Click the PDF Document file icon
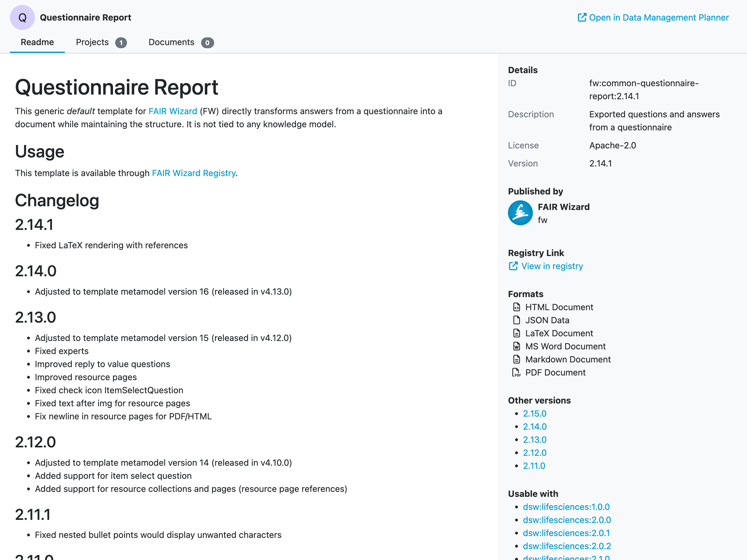The height and width of the screenshot is (560, 747). click(x=516, y=373)
